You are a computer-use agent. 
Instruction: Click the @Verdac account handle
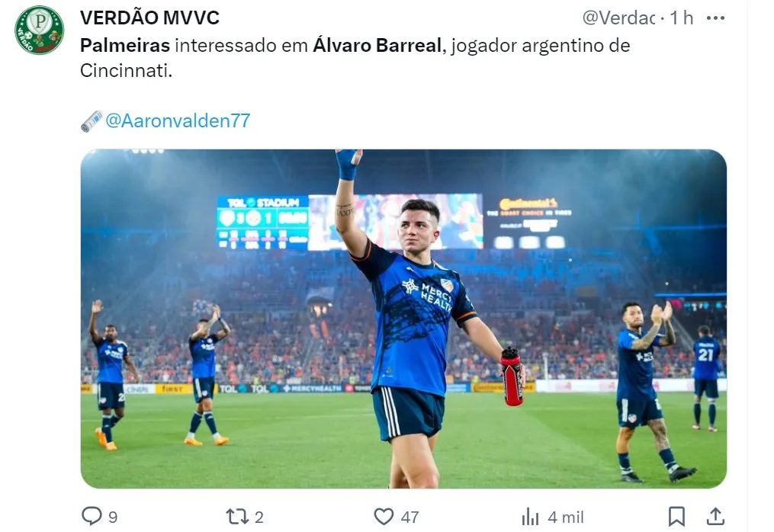[x=619, y=18]
